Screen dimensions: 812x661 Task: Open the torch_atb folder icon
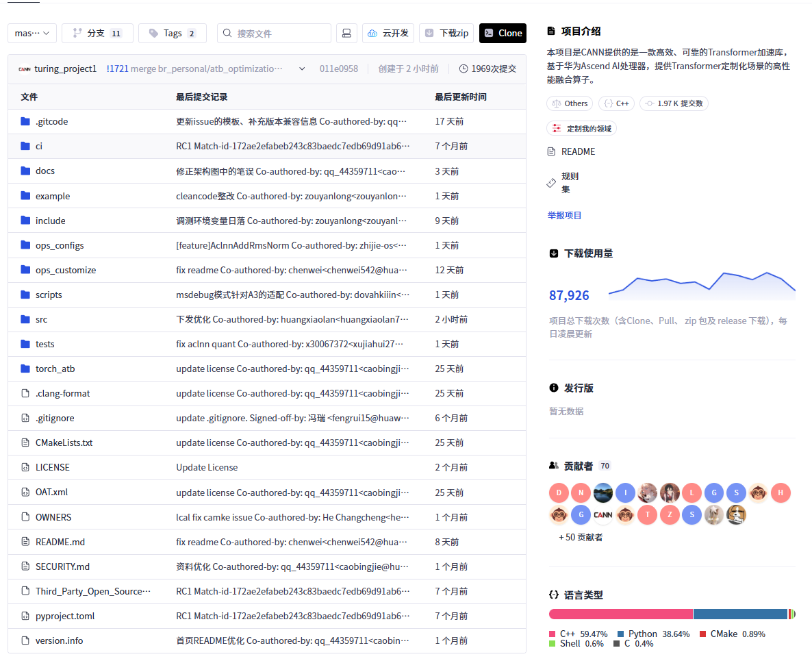25,369
